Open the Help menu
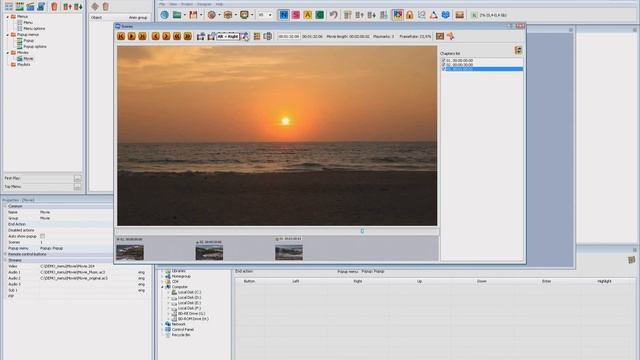The height and width of the screenshot is (360, 640). pyautogui.click(x=219, y=4)
